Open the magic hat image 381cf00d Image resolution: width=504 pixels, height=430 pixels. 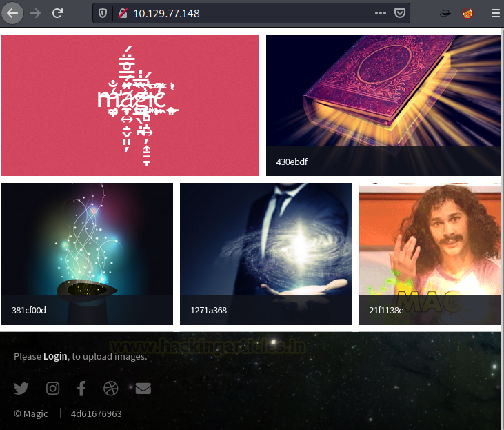point(87,254)
